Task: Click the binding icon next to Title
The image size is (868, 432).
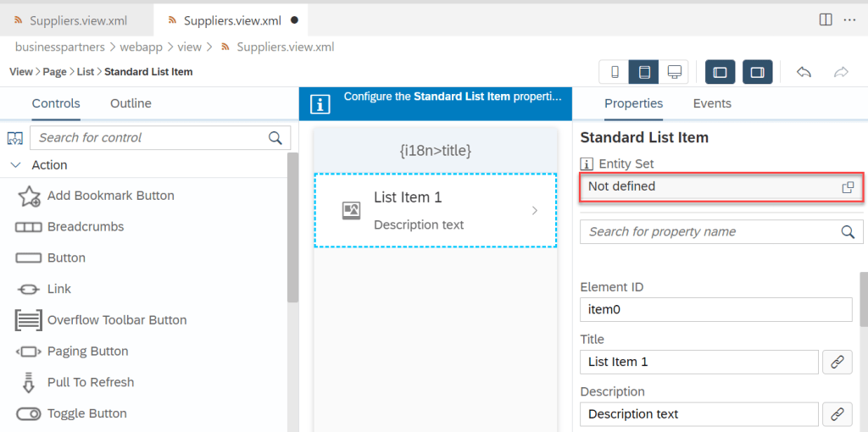Action: 837,362
